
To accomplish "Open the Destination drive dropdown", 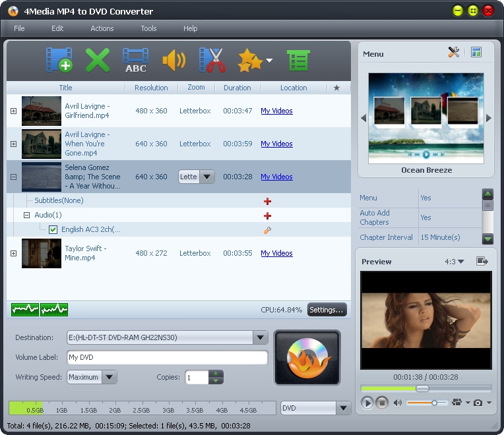I will point(260,337).
